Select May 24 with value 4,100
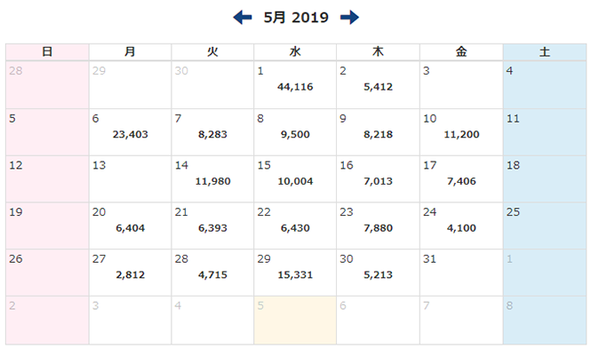 pos(460,226)
